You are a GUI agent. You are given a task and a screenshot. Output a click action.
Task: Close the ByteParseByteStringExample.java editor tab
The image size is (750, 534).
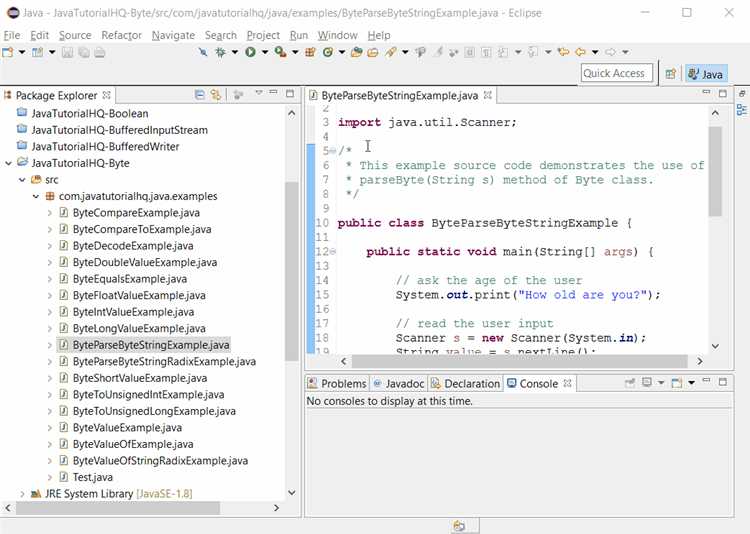click(x=487, y=95)
